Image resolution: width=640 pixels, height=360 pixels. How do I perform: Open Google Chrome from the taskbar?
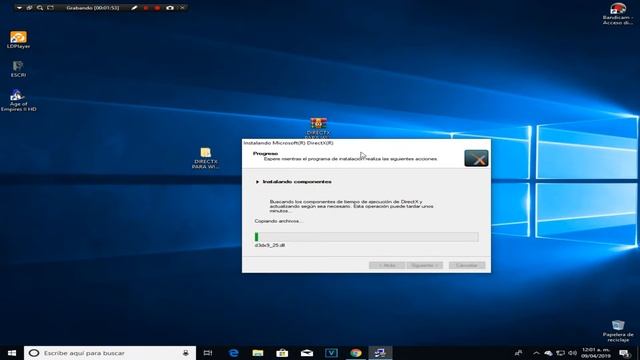pyautogui.click(x=356, y=353)
